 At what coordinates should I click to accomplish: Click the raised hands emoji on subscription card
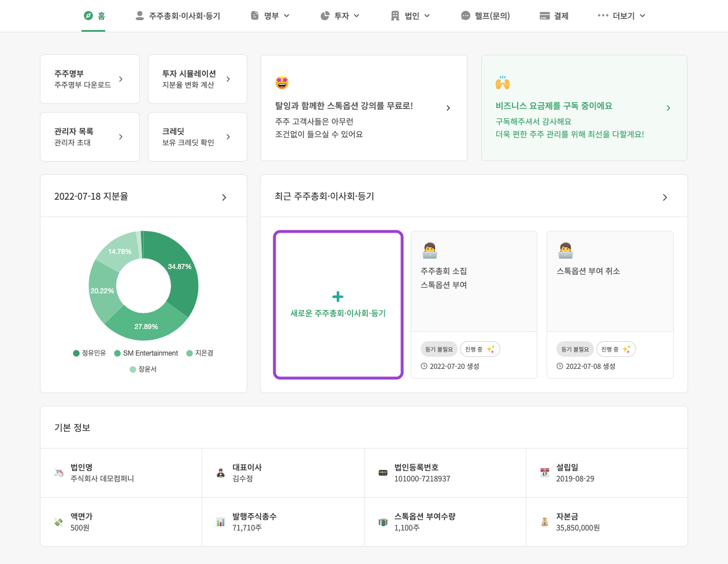coord(503,83)
